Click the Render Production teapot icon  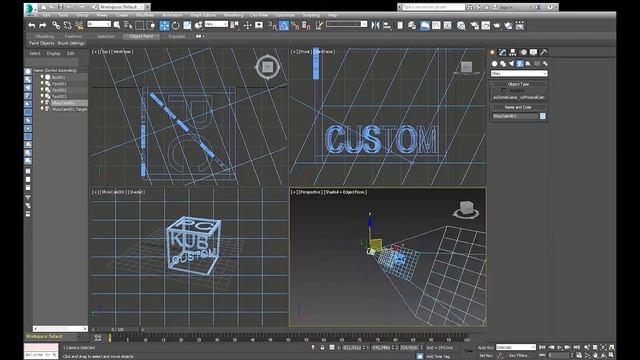(x=497, y=26)
